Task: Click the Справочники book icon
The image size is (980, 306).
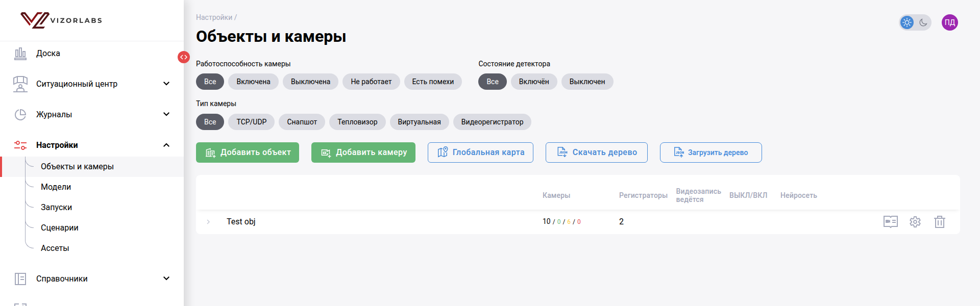Action: pos(20,279)
